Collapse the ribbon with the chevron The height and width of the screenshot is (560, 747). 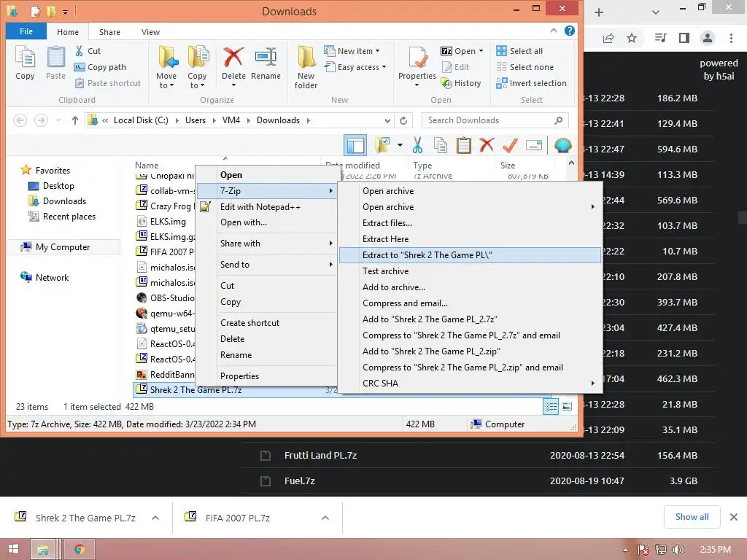pyautogui.click(x=553, y=31)
